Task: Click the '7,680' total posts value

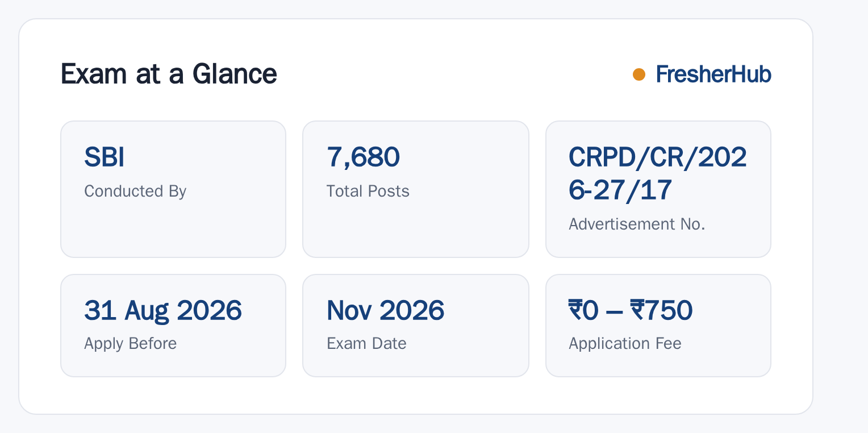Action: tap(364, 157)
